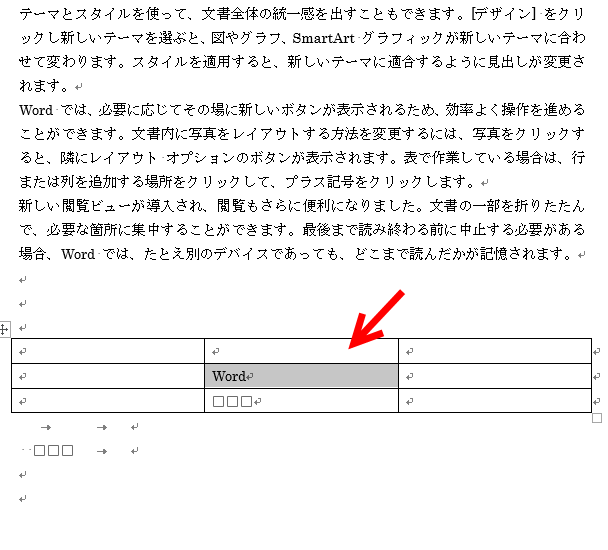Click the table resize handle at bottom-right corner
Image resolution: width=608 pixels, height=550 pixels.
pyautogui.click(x=597, y=418)
